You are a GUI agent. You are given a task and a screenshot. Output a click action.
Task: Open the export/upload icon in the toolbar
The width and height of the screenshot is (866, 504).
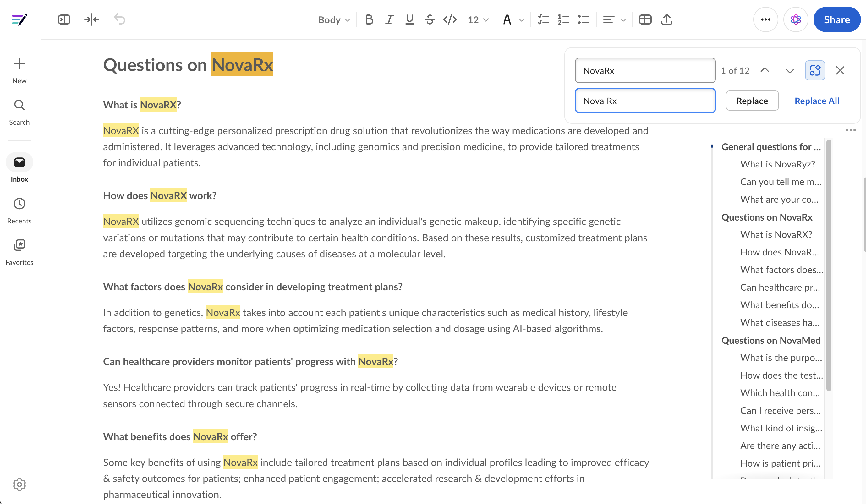[x=666, y=19]
